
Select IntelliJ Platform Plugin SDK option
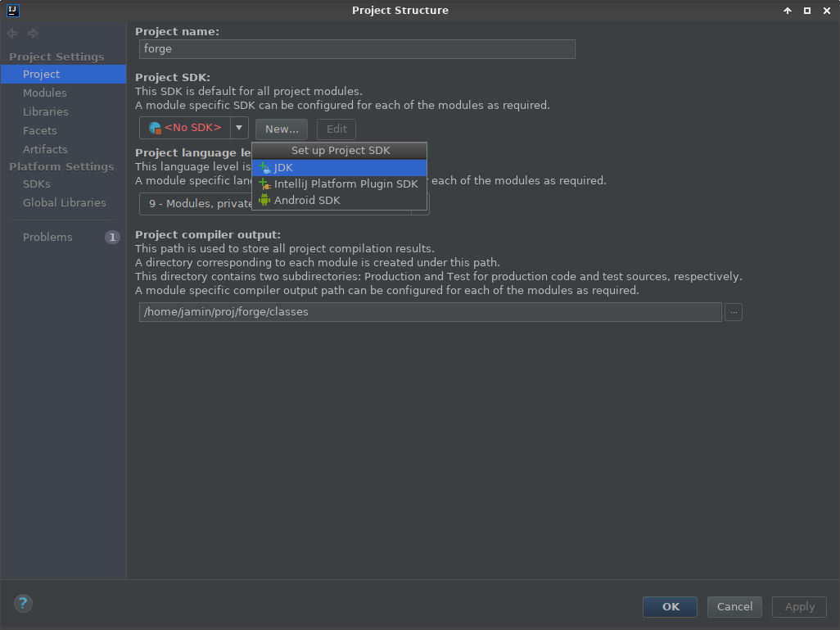pyautogui.click(x=345, y=184)
